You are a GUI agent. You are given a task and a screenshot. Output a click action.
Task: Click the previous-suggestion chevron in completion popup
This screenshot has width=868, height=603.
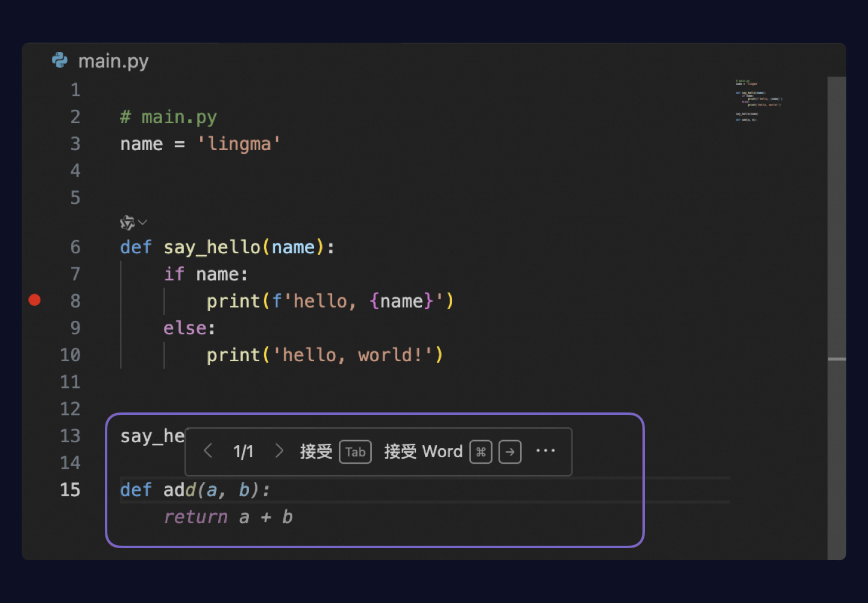coord(208,450)
